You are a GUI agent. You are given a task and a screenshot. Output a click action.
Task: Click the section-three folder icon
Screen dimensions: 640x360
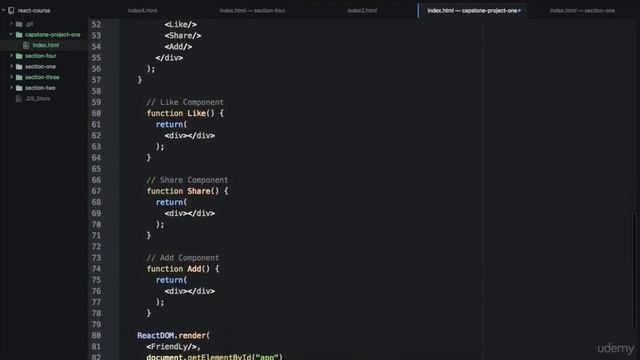(19, 77)
